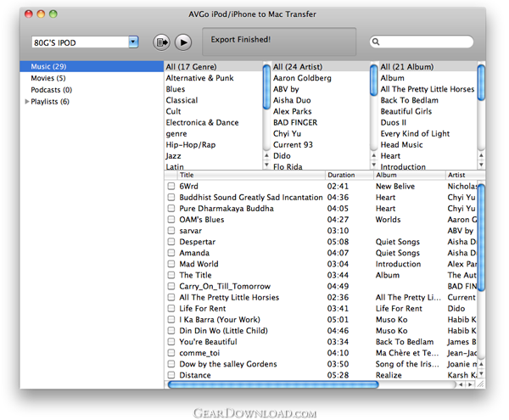Check the Distance song checkbox
This screenshot has width=509, height=420.
tap(171, 375)
